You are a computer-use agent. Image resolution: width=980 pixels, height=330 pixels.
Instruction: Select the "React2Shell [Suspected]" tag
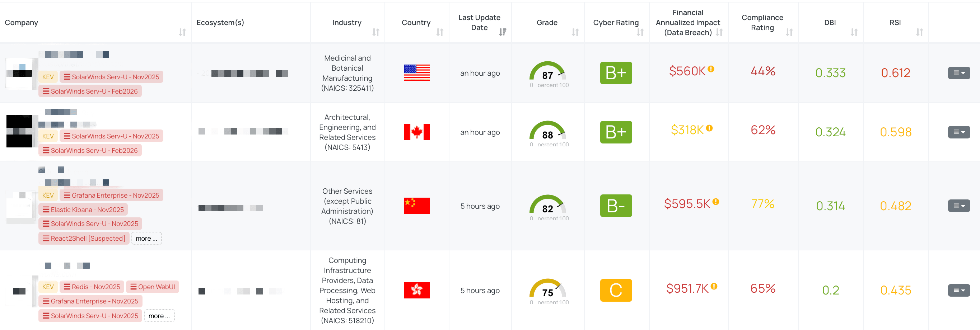[84, 239]
